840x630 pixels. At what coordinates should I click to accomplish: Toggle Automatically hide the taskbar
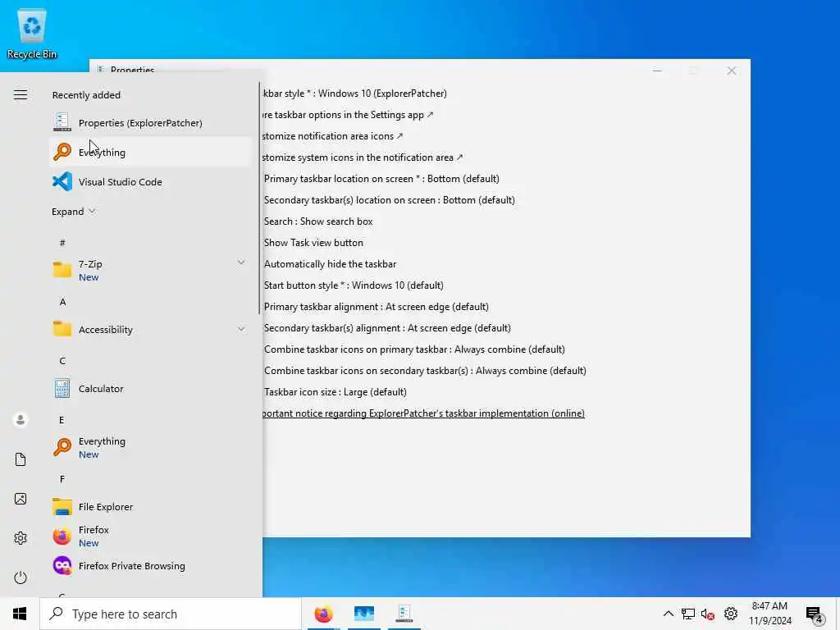point(330,264)
